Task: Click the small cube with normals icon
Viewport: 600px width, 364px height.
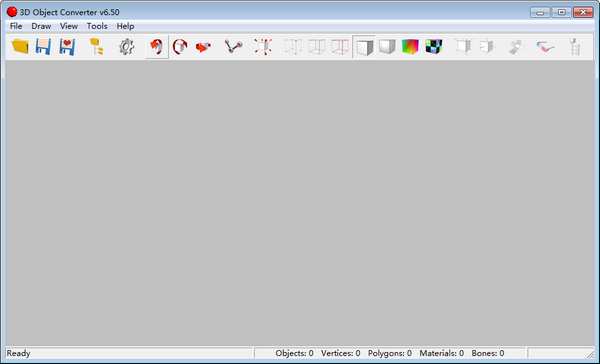Action: [x=487, y=47]
